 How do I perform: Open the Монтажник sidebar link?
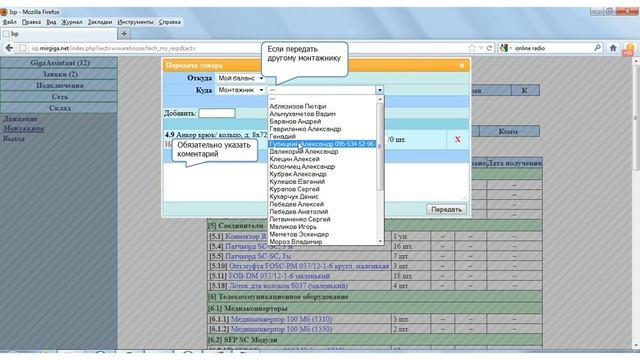pyautogui.click(x=24, y=129)
